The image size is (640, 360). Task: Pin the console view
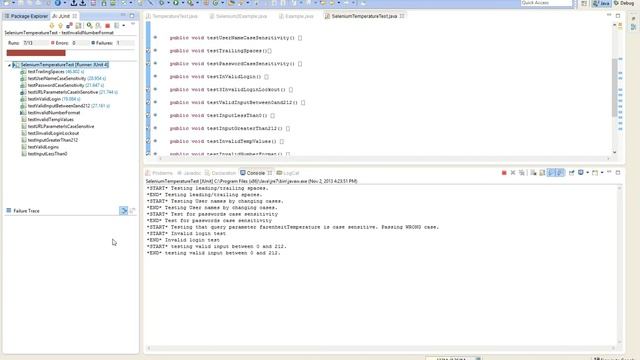571,173
